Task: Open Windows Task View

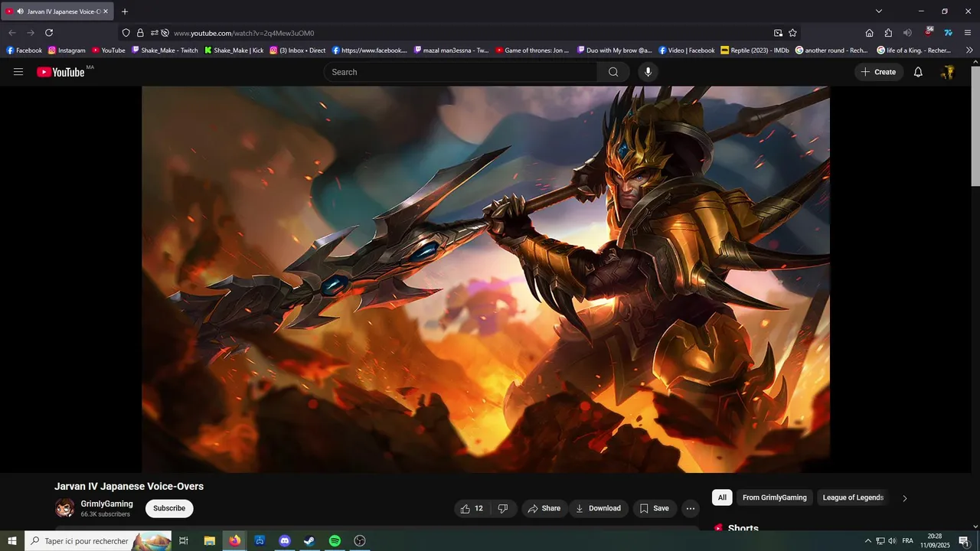Action: (184, 541)
